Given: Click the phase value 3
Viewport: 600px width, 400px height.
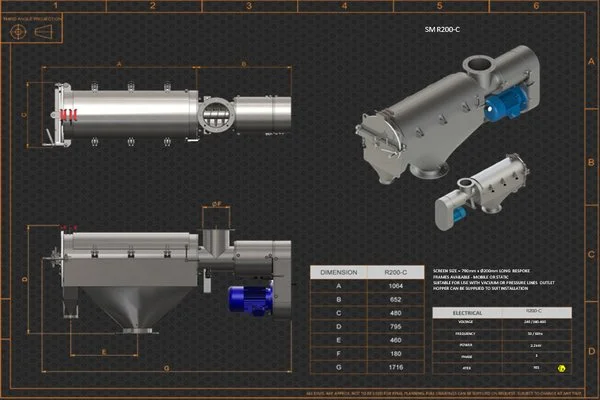Looking at the screenshot, I should point(536,356).
